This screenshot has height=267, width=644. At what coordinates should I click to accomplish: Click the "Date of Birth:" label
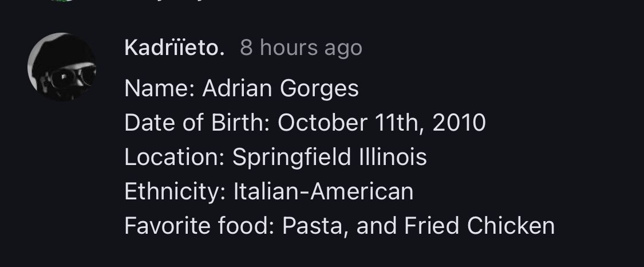tap(197, 123)
